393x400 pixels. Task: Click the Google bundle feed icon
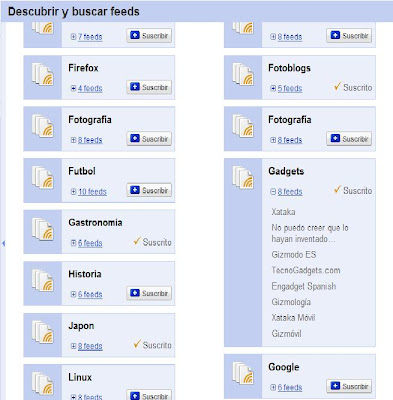[243, 373]
